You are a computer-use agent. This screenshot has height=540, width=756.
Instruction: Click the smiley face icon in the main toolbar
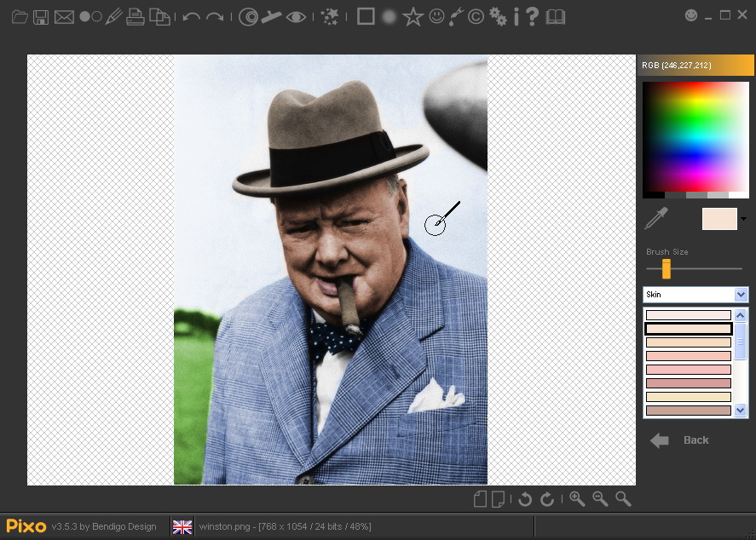pos(437,16)
